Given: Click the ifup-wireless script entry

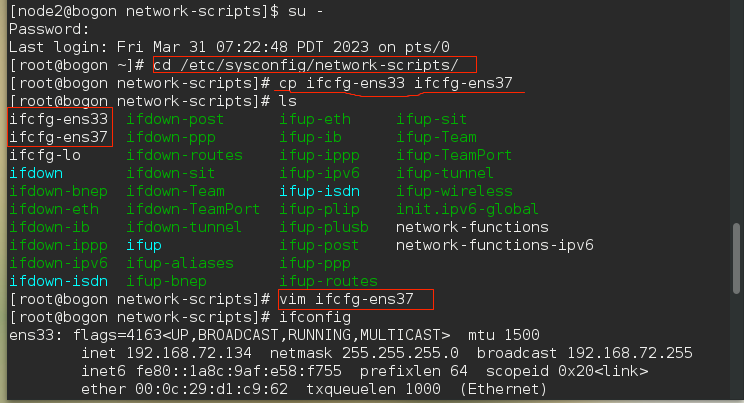Looking at the screenshot, I should 454,191.
